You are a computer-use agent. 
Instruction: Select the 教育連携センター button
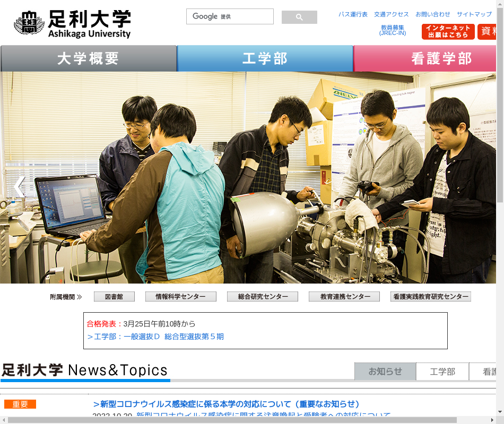[x=344, y=297]
